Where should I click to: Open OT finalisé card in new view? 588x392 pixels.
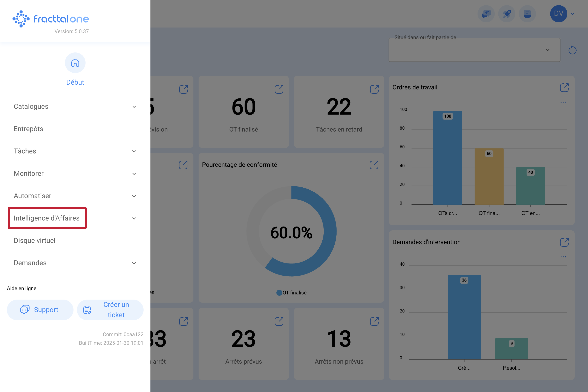click(279, 89)
